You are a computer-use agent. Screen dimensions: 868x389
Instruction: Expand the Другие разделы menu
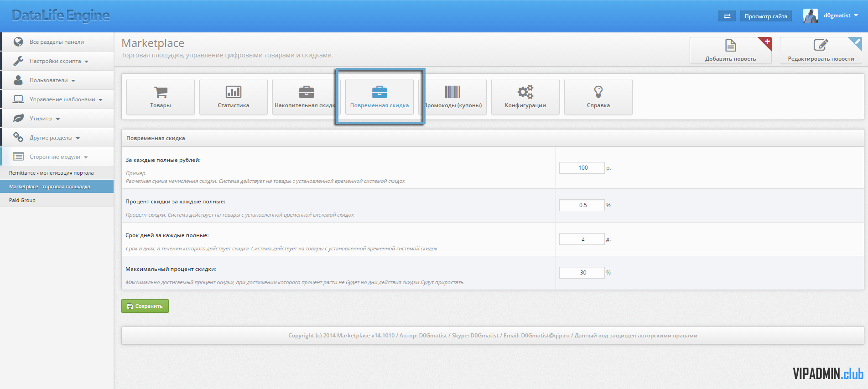click(57, 138)
